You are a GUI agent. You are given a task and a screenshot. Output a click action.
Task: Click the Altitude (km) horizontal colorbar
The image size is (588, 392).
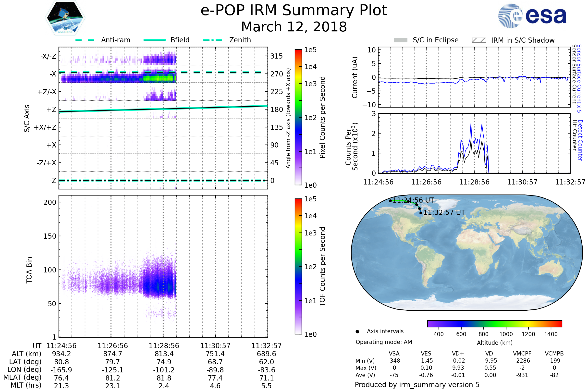pos(494,323)
